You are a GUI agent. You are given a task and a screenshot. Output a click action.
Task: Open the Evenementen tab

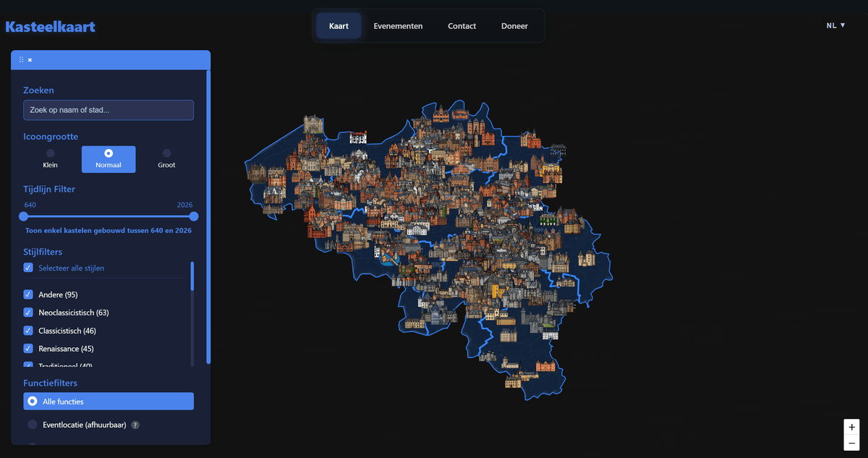(398, 26)
